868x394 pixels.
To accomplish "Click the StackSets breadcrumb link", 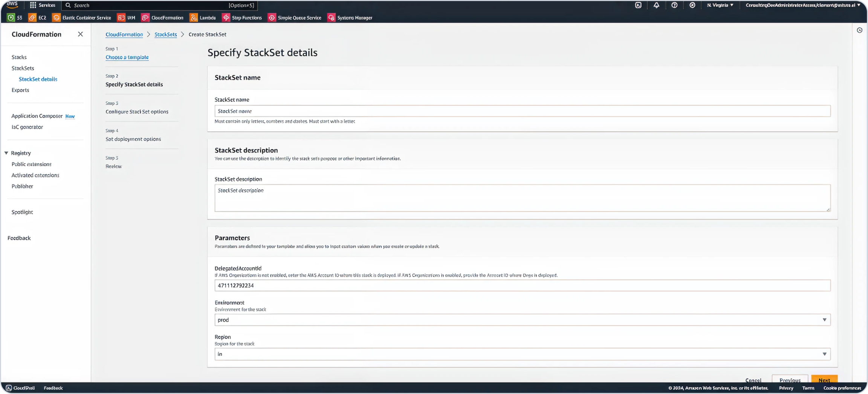I will (165, 34).
